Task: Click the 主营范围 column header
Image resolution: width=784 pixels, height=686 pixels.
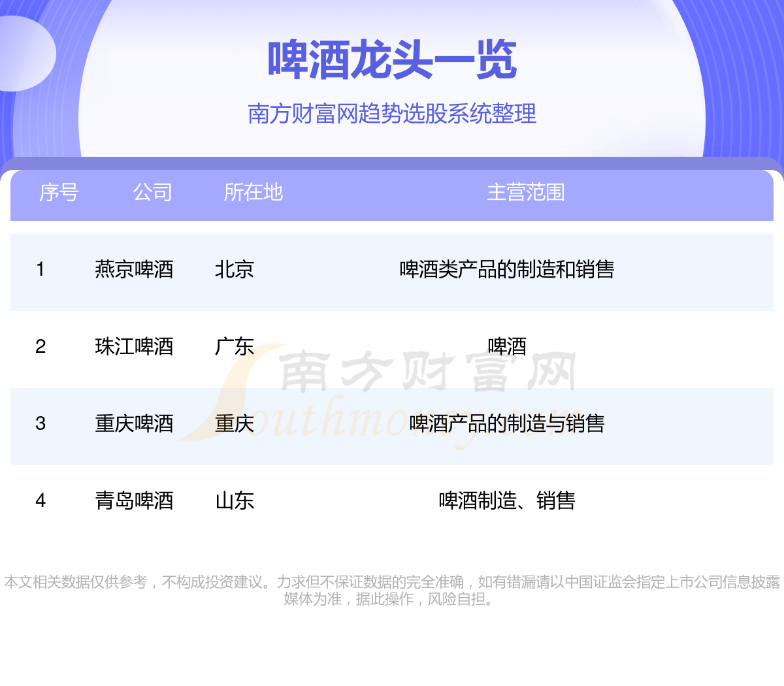Action: tap(526, 192)
